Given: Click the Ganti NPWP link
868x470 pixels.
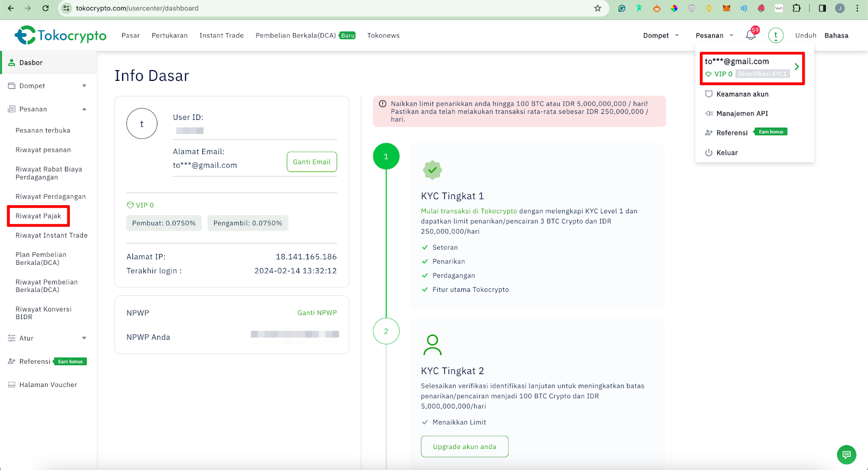Looking at the screenshot, I should [317, 313].
